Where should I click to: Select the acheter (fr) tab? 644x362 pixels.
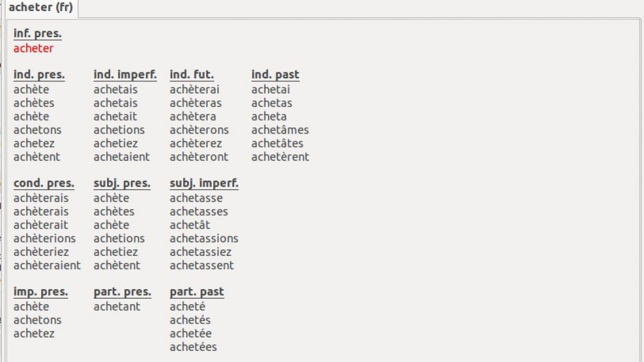[41, 8]
